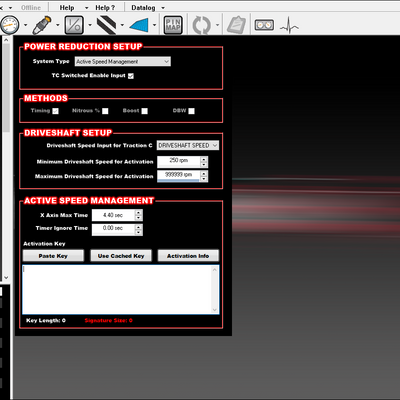
Task: Click the circular sync arrows icon
Action: 202,25
